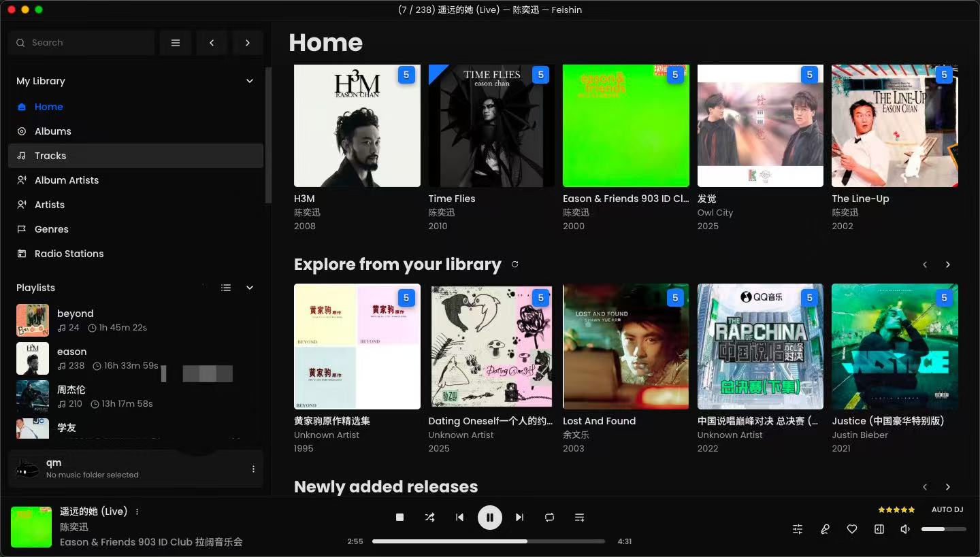Viewport: 980px width, 557px height.
Task: Toggle shuffle playback
Action: (x=430, y=518)
